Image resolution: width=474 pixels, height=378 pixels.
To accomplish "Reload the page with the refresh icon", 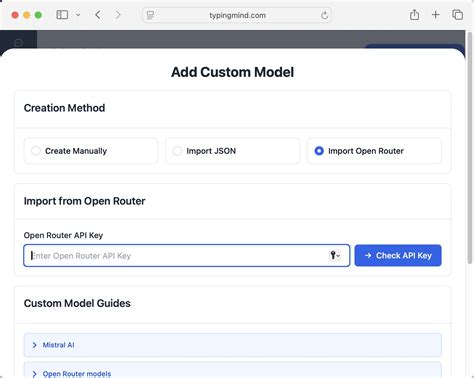I will (324, 15).
